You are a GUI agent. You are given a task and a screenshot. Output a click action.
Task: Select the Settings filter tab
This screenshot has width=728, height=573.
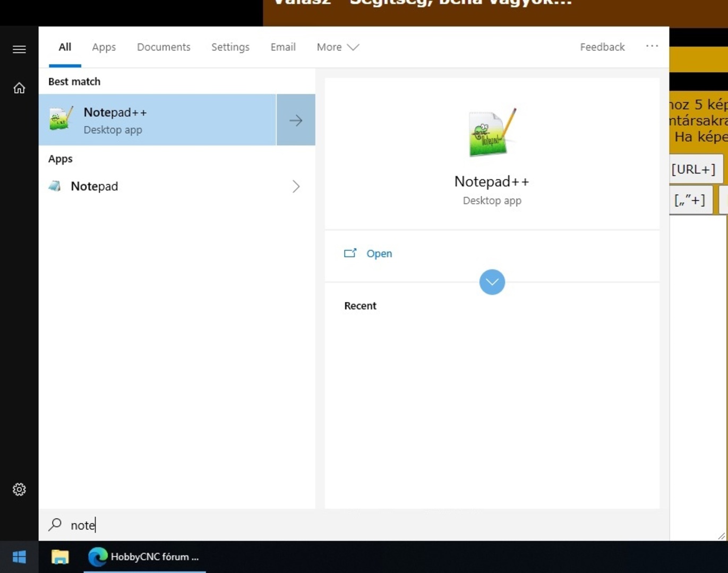[230, 47]
